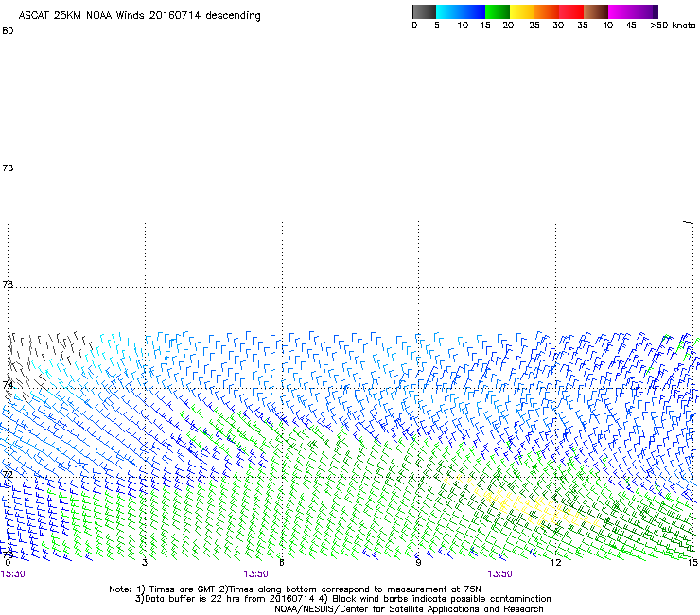Screen dimensions: 700x615
Task: Click the note 'Data buffer is 22 hrs' line
Action: (342, 599)
